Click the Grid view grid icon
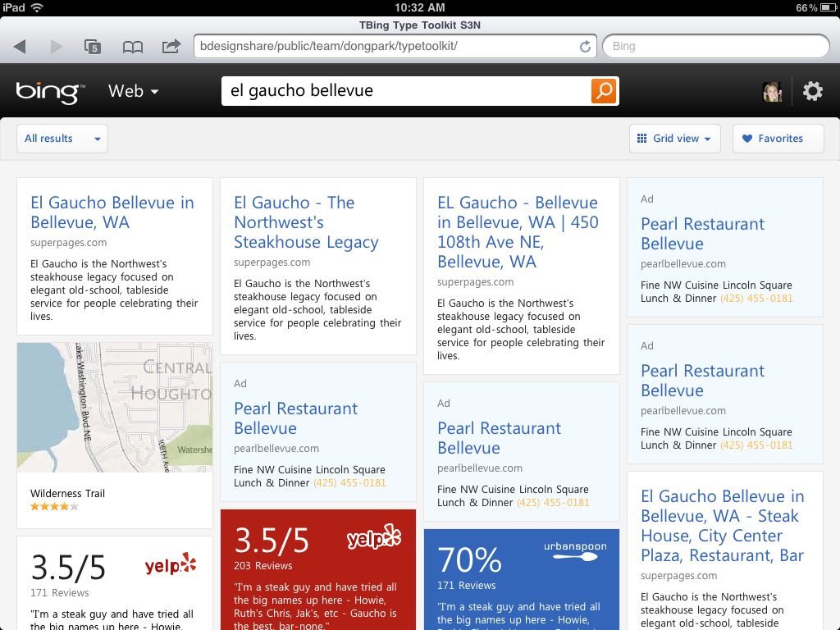Image resolution: width=840 pixels, height=630 pixels. (641, 139)
